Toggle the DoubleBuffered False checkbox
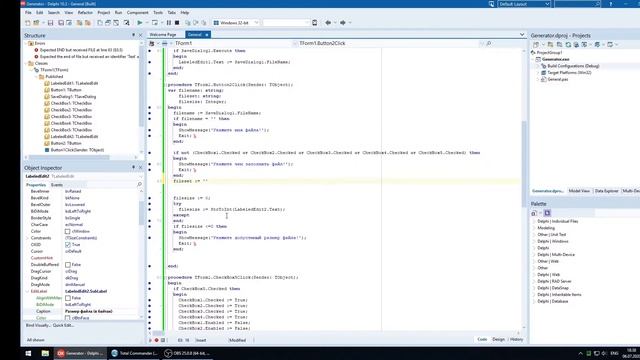The image size is (640, 360). 68,265
